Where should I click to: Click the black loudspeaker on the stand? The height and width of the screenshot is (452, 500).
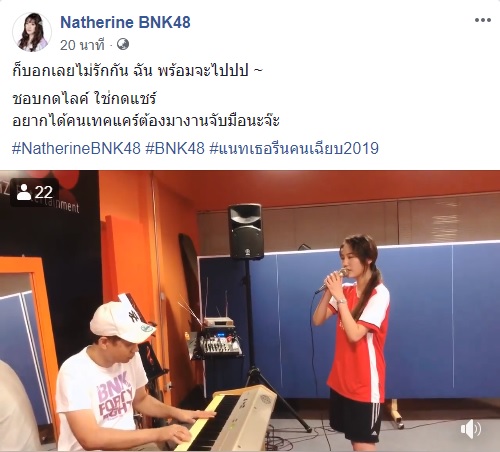(x=246, y=232)
